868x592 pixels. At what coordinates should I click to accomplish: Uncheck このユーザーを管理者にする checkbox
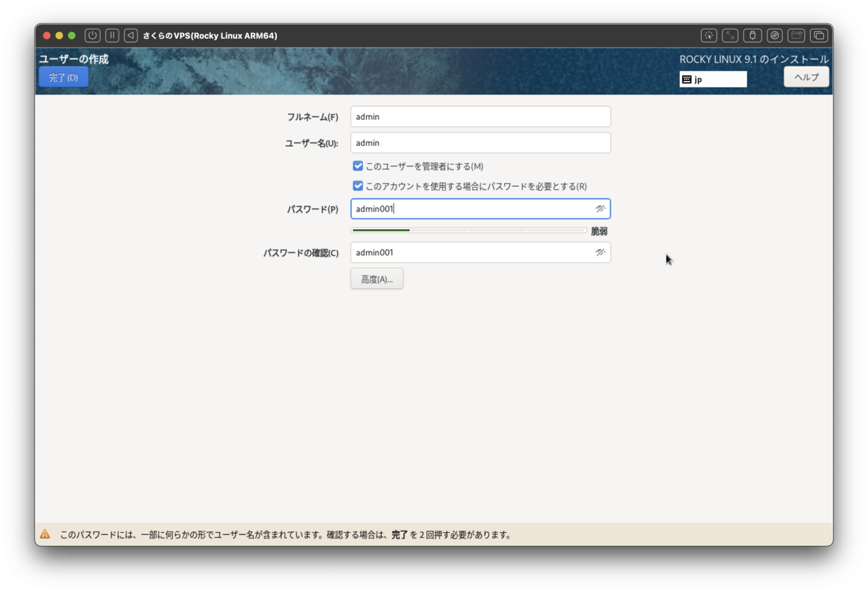tap(357, 166)
